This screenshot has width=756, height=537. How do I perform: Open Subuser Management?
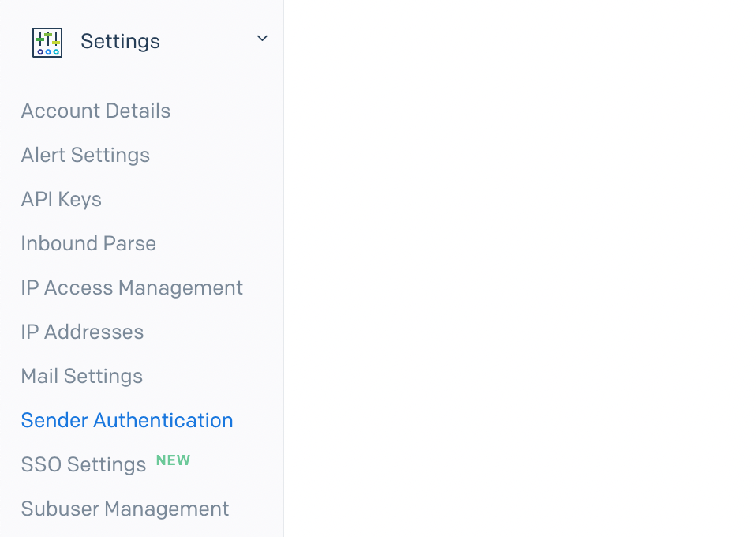click(x=125, y=509)
